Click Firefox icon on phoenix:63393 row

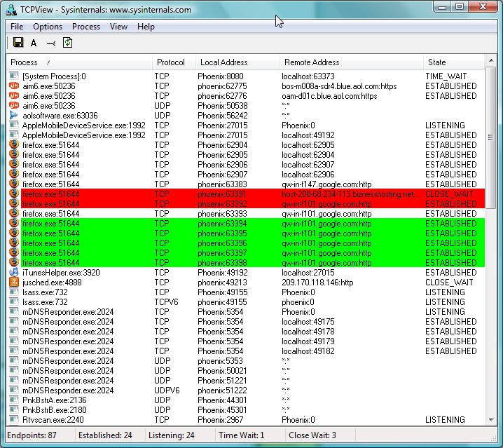(14, 213)
